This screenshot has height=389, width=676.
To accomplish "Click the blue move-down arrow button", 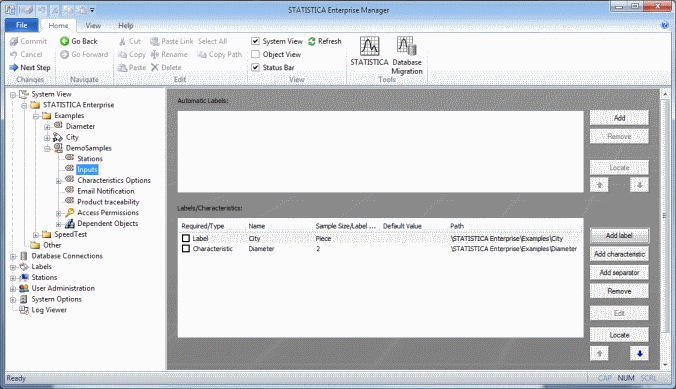I will point(639,353).
